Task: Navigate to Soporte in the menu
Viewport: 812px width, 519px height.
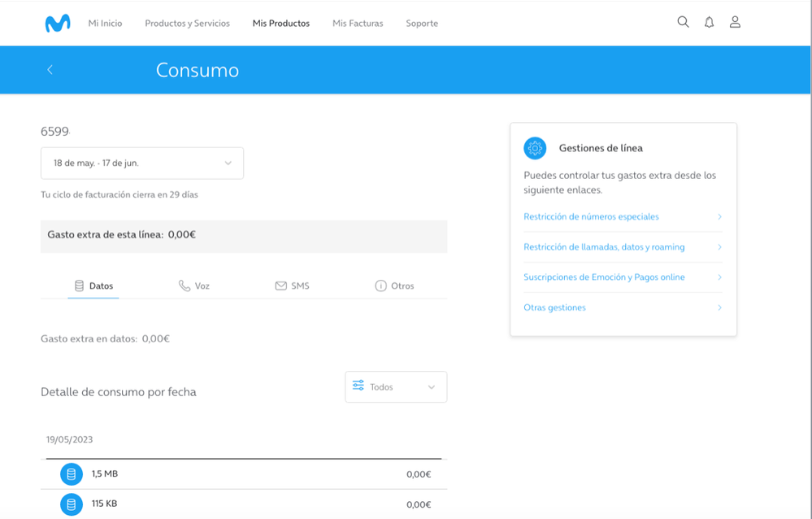Action: click(x=422, y=24)
